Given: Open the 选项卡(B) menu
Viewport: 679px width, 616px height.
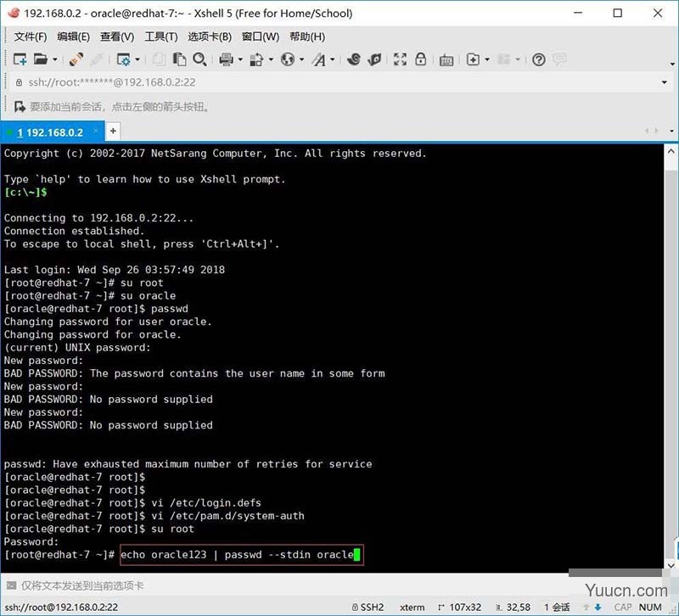Looking at the screenshot, I should tap(210, 36).
